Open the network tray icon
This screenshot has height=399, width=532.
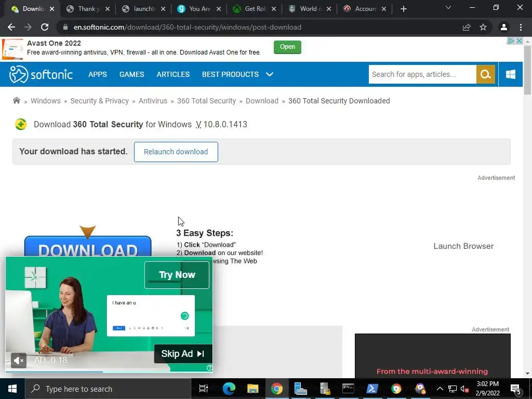(453, 389)
